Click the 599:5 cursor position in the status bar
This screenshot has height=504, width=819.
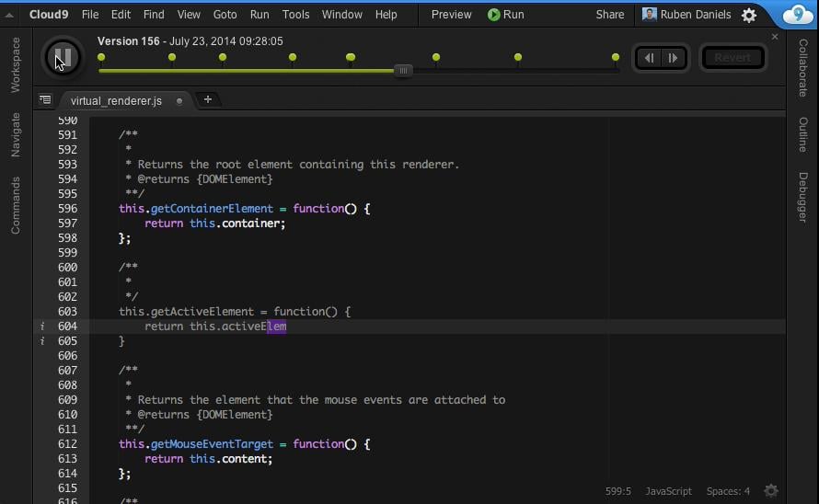pos(617,491)
